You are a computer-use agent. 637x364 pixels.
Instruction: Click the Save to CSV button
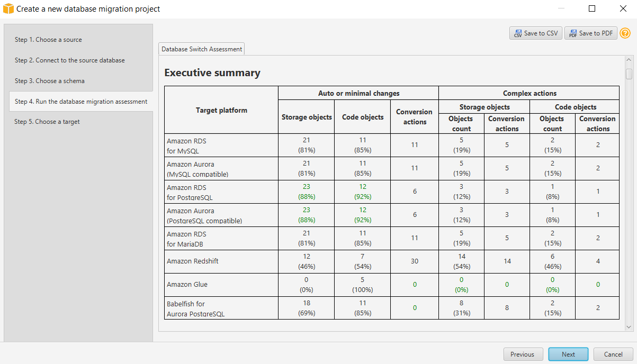coord(535,33)
